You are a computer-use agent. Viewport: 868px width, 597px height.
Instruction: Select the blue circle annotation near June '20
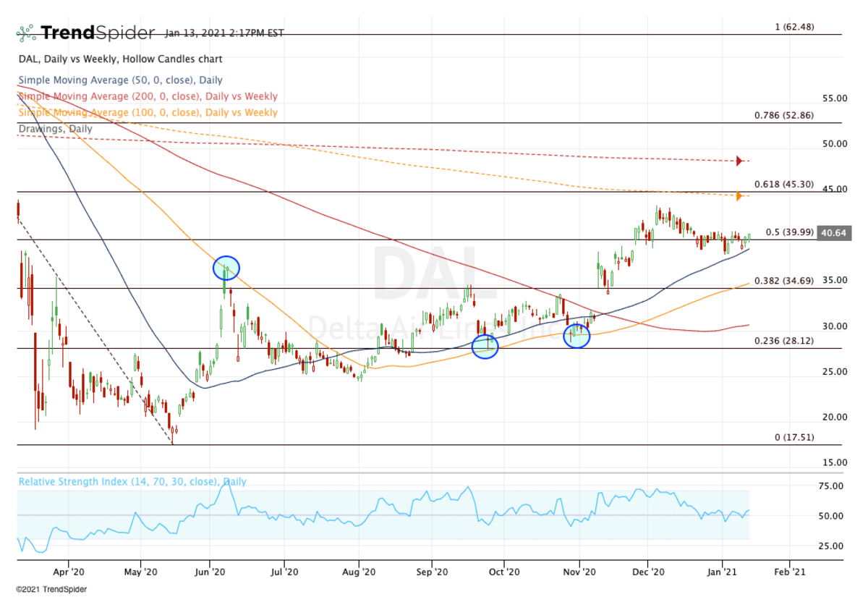click(x=226, y=267)
